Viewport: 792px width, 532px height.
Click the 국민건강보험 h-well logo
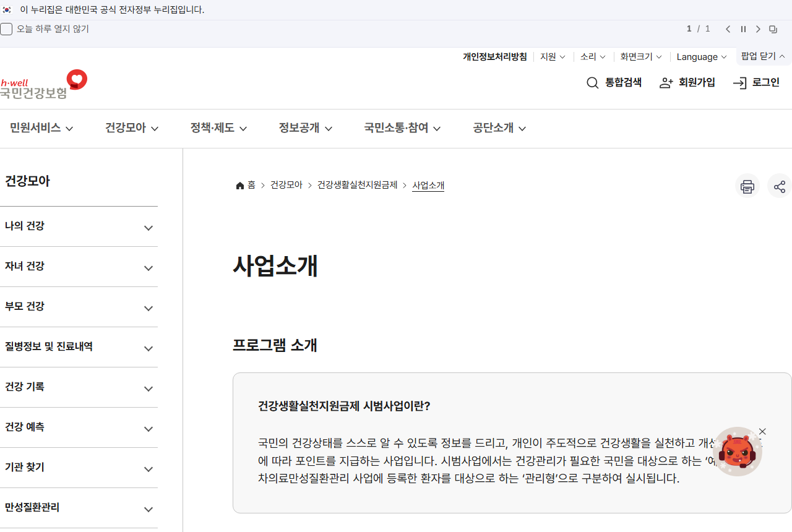[43, 84]
